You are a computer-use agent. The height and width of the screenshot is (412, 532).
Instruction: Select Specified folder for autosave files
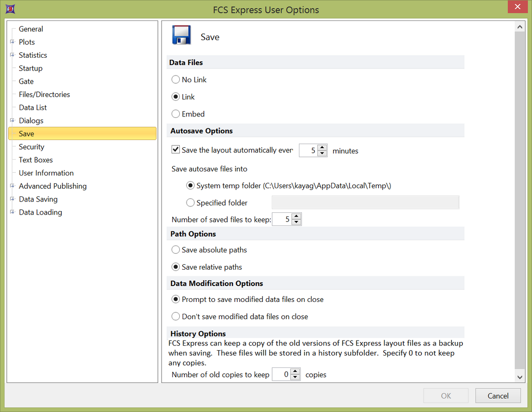coord(191,203)
